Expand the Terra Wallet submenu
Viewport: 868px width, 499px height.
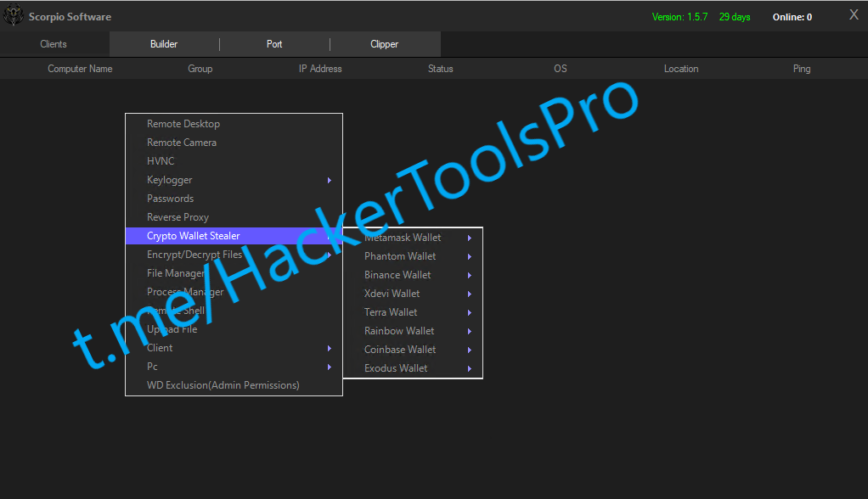[x=413, y=312]
